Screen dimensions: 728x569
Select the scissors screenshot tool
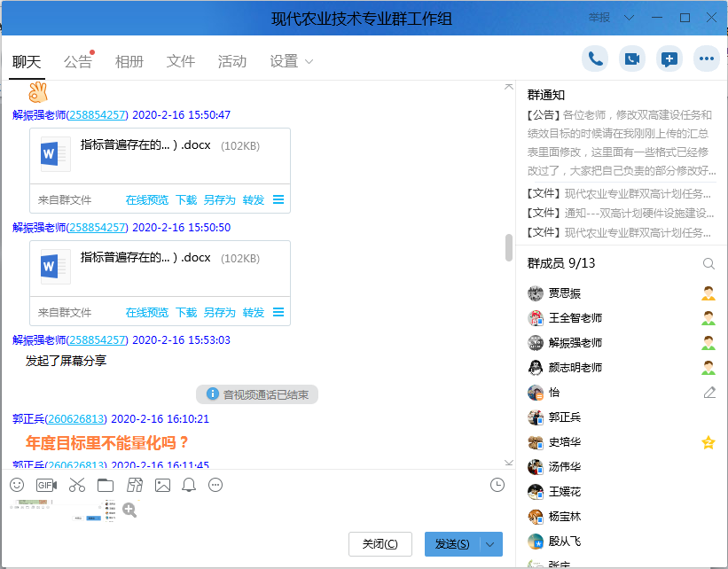(77, 485)
